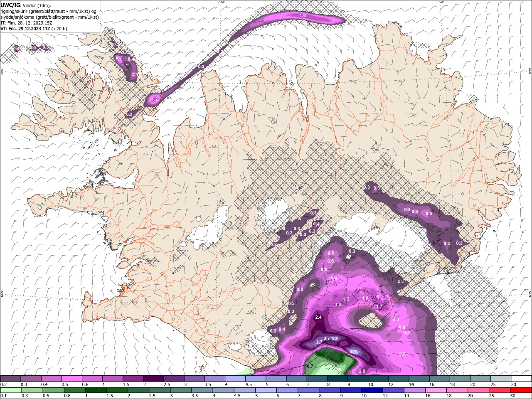Click the value label inside the green rain area

coord(310,366)
